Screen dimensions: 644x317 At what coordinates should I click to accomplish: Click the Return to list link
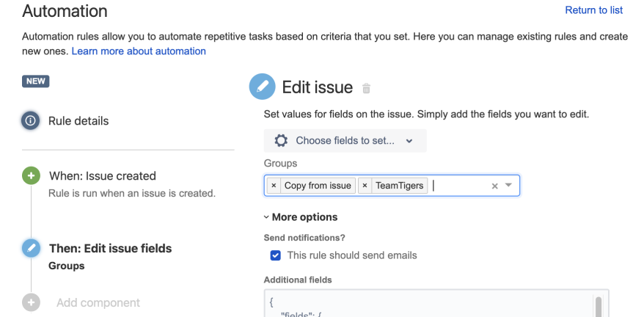(593, 10)
